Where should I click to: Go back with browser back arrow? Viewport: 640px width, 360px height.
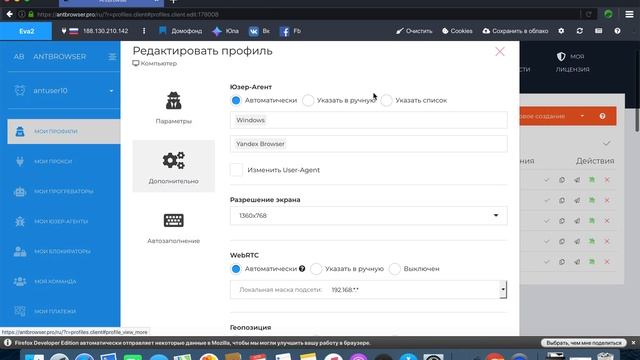pyautogui.click(x=9, y=14)
